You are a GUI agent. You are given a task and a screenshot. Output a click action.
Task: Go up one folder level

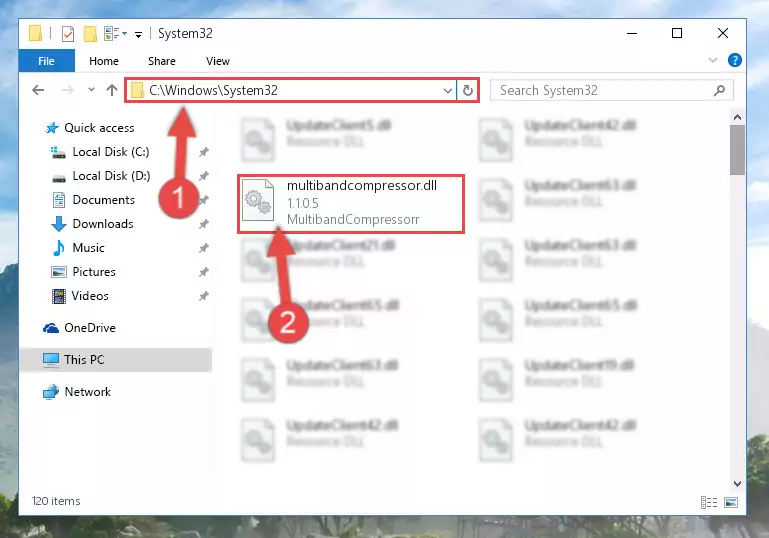coord(112,90)
